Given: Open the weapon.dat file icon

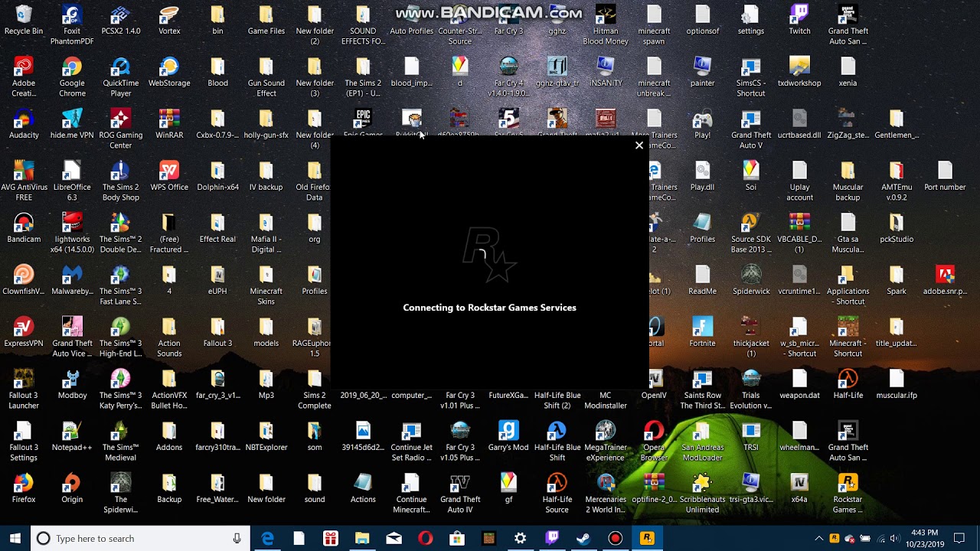Looking at the screenshot, I should (799, 385).
